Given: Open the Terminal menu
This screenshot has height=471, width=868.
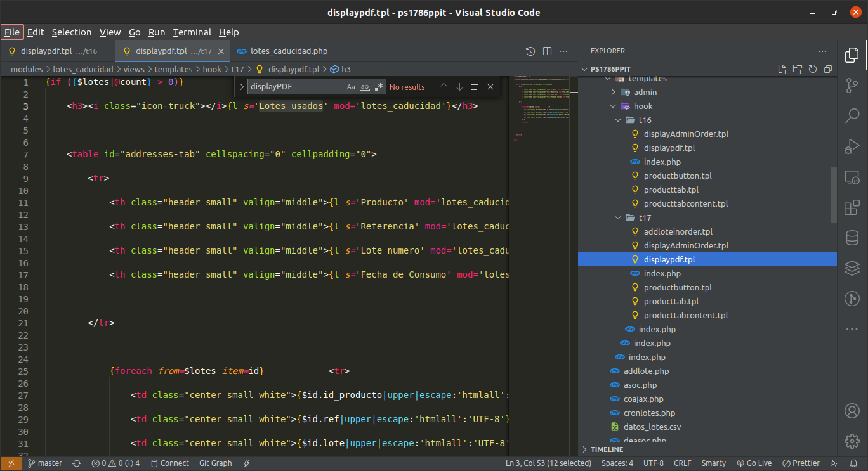Looking at the screenshot, I should [192, 32].
